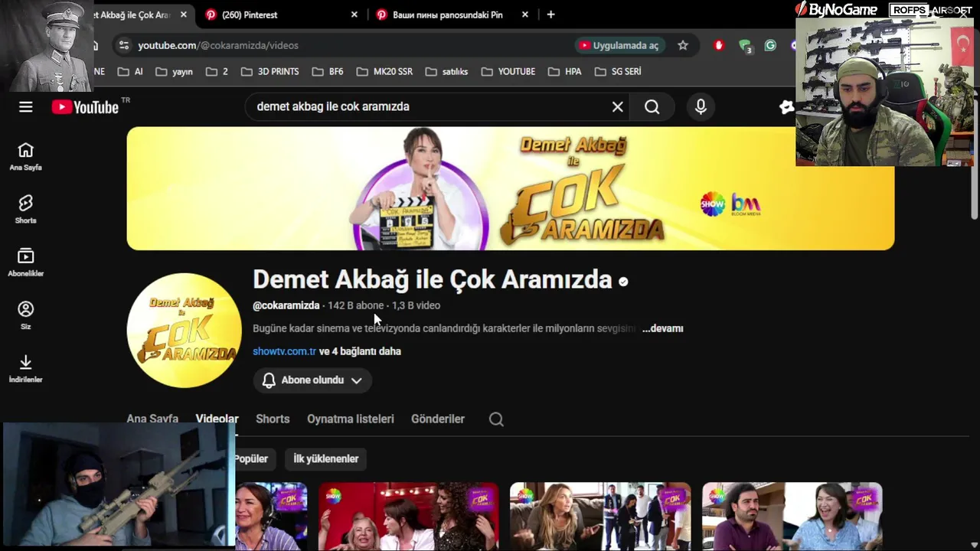Click Uygulamada aç in the address bar
The width and height of the screenshot is (980, 551).
pos(619,45)
